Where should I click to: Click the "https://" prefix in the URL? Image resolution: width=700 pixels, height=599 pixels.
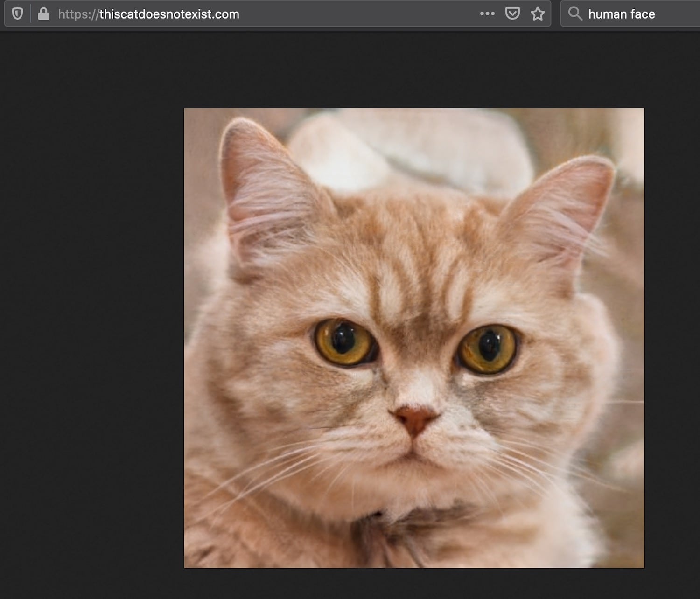click(78, 14)
